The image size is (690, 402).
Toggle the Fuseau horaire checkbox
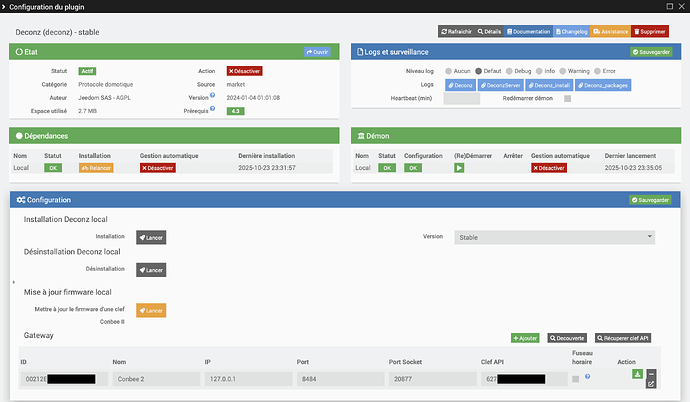click(575, 379)
